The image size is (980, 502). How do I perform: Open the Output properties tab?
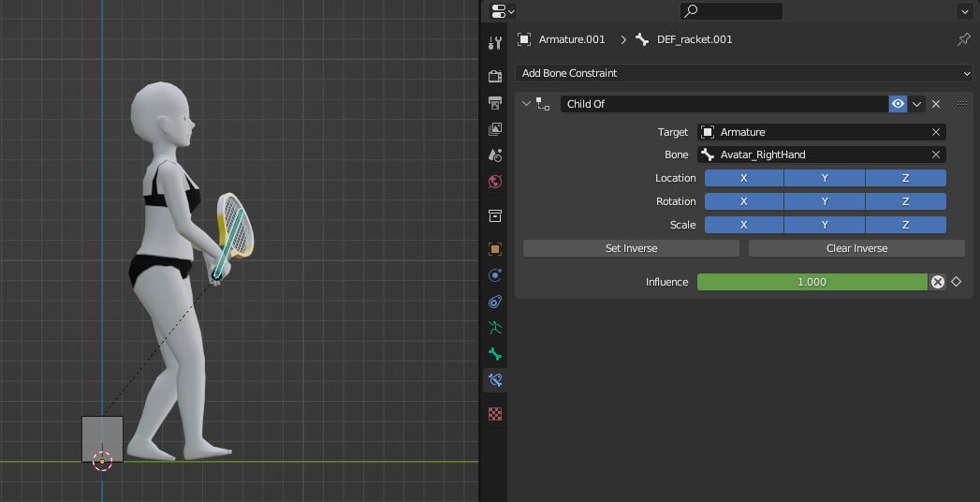[x=495, y=102]
